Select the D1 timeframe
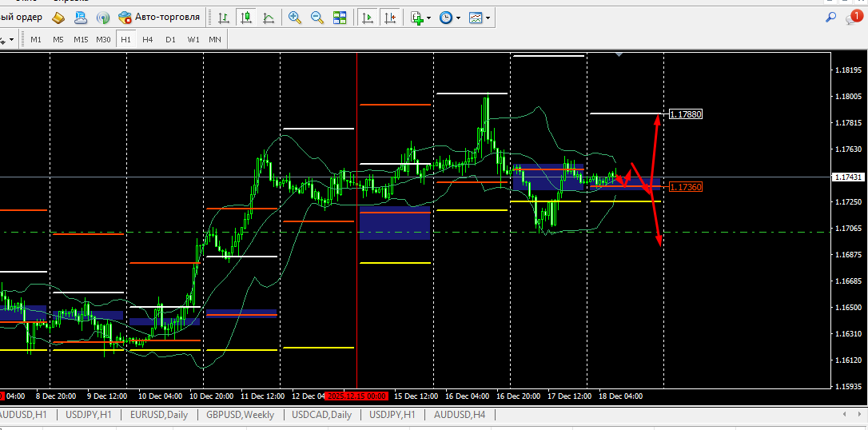This screenshot has width=868, height=430. pos(170,40)
